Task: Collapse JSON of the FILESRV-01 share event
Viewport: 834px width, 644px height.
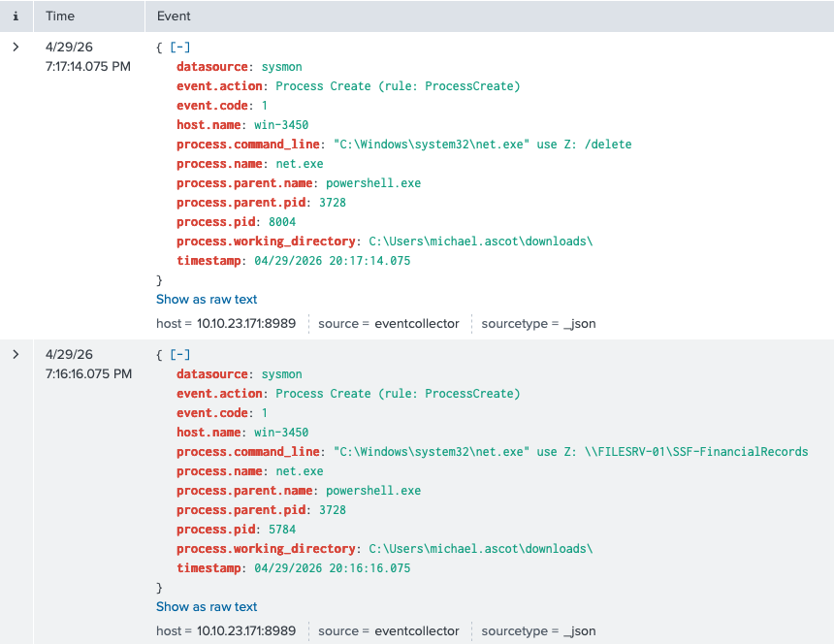Action: 179,354
